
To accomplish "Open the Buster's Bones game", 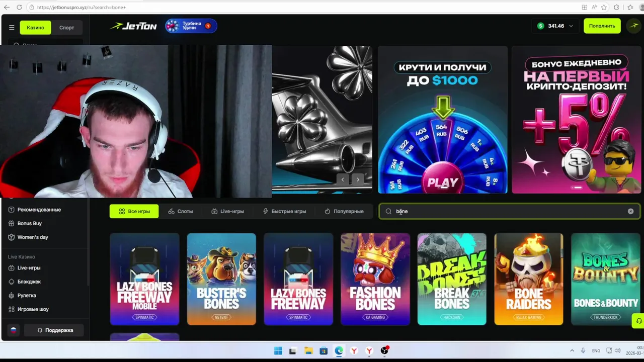I will (221, 279).
